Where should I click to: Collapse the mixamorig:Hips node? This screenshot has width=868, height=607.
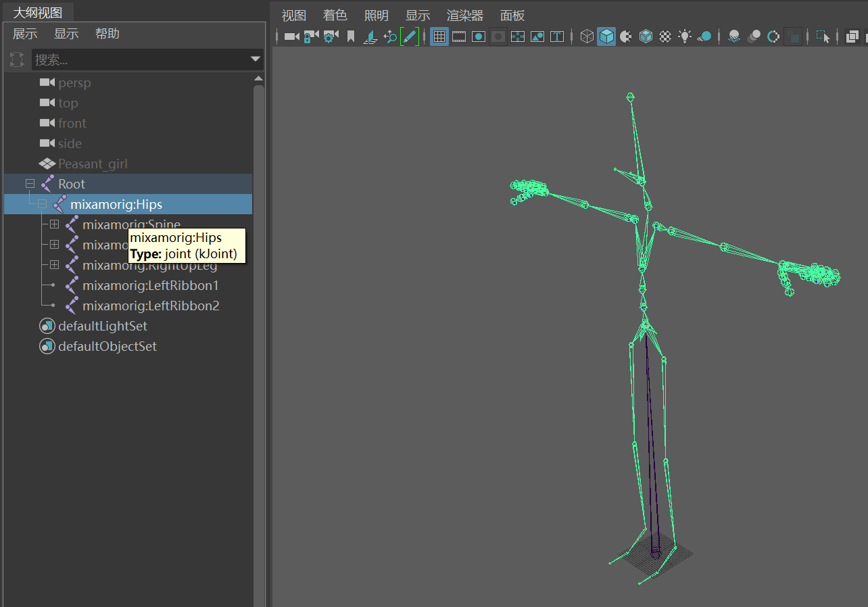tap(42, 204)
